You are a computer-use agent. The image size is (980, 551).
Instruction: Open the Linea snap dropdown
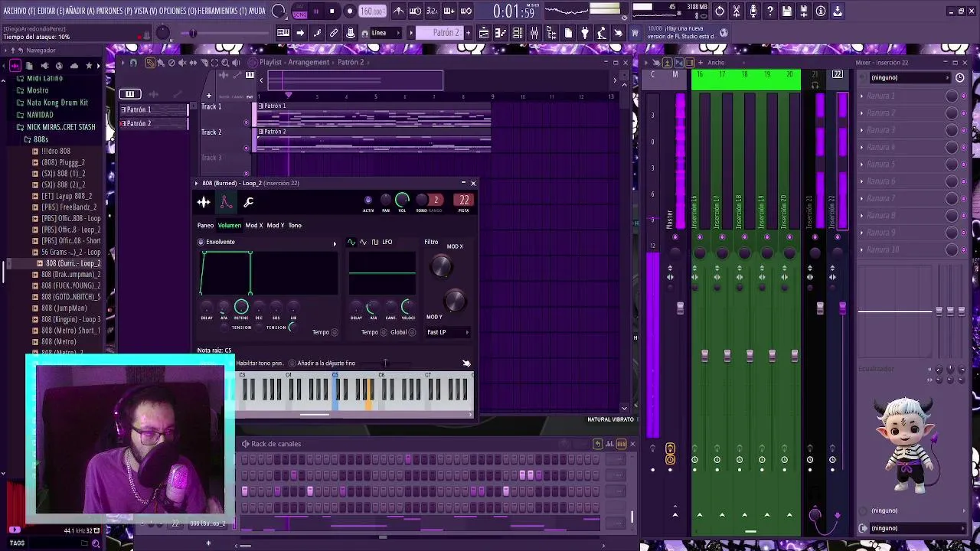pyautogui.click(x=384, y=33)
